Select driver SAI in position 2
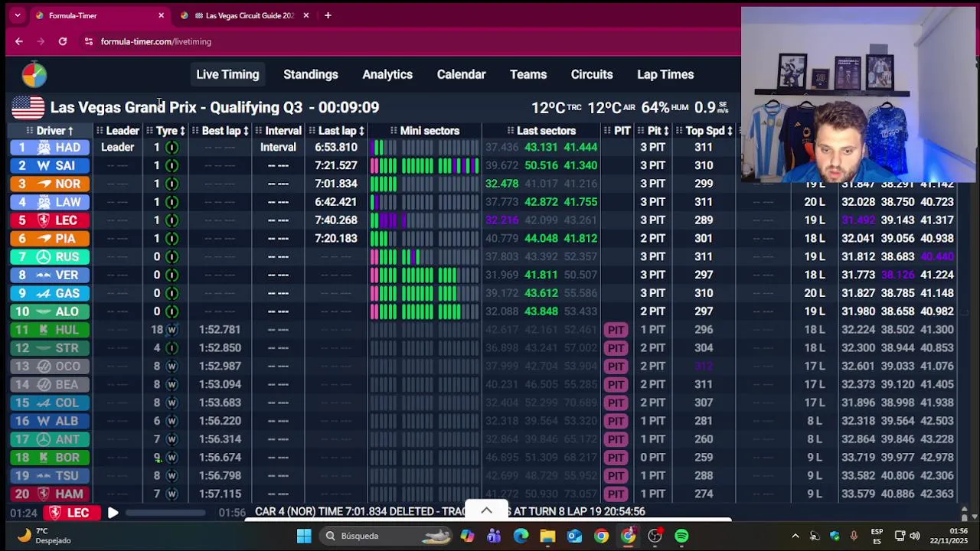 [x=50, y=165]
